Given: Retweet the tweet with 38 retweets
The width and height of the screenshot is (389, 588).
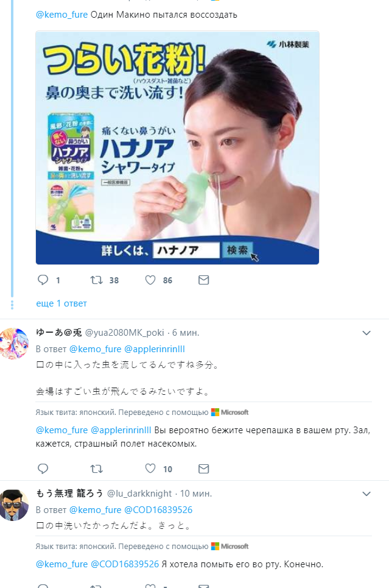Looking at the screenshot, I should pos(97,280).
